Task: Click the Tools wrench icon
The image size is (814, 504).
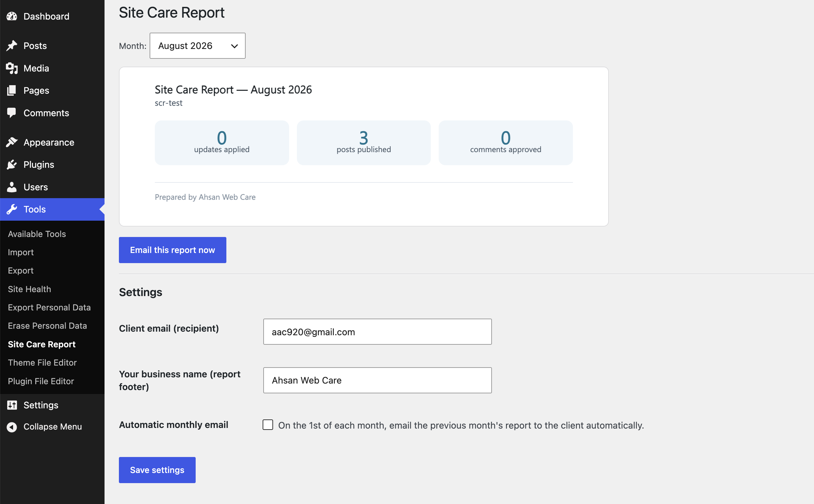Action: [x=12, y=209]
